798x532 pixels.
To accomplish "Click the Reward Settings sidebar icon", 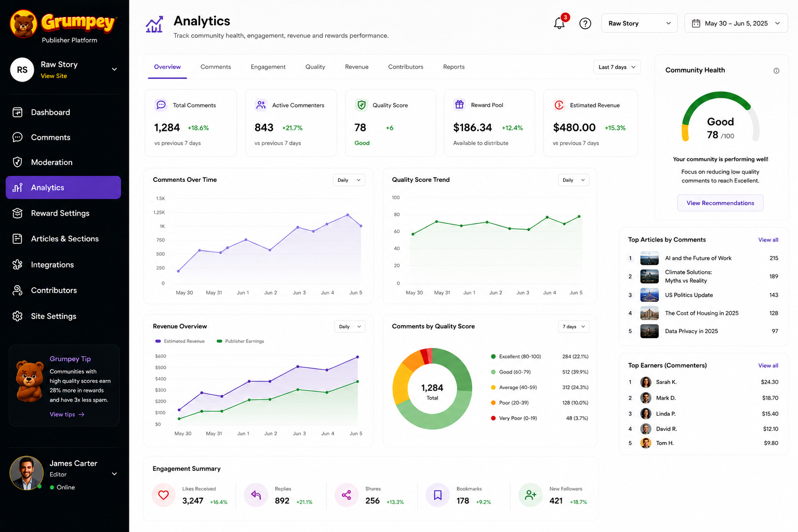I will (18, 213).
